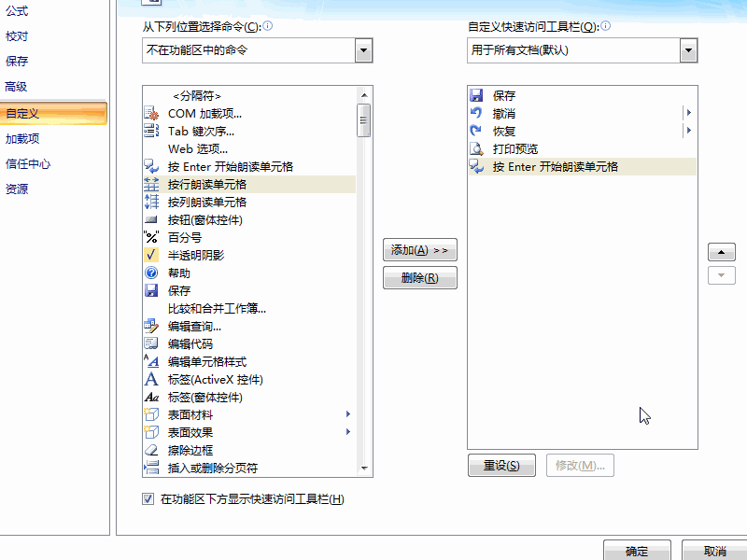
Task: Click the command list scrollbar thumb
Action: pyautogui.click(x=364, y=120)
